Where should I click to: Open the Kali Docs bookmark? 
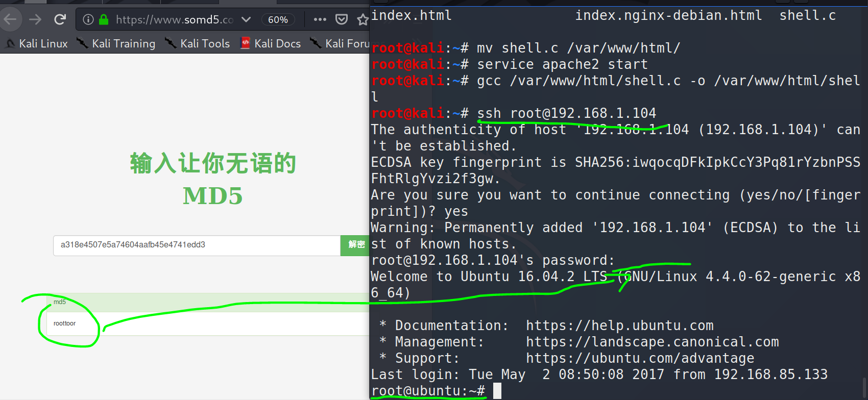[x=271, y=44]
